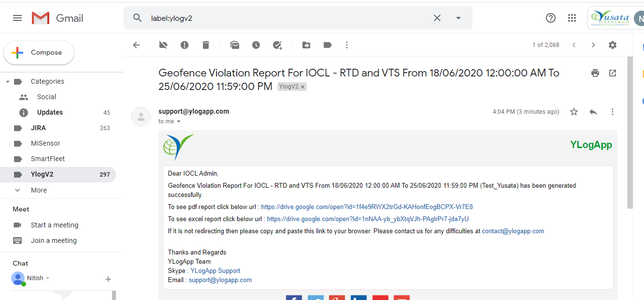Click the green YLogApp heading in email
The image size is (644, 300).
[591, 145]
